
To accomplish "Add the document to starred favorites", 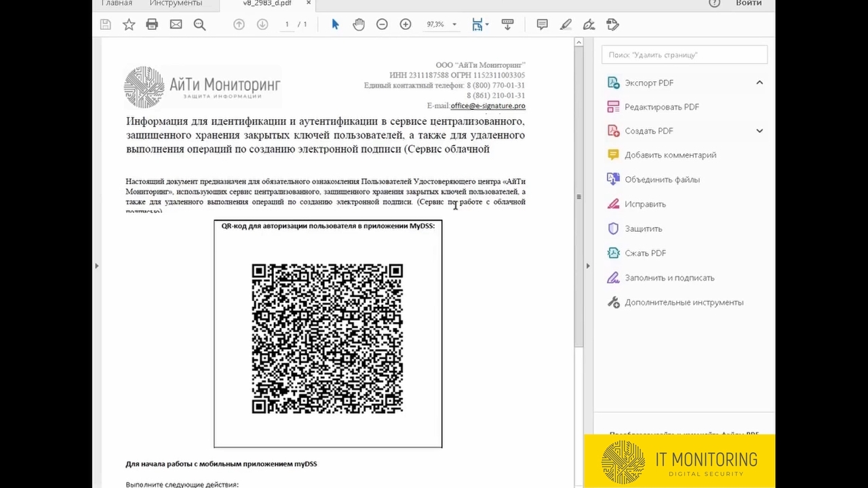I will pyautogui.click(x=129, y=24).
